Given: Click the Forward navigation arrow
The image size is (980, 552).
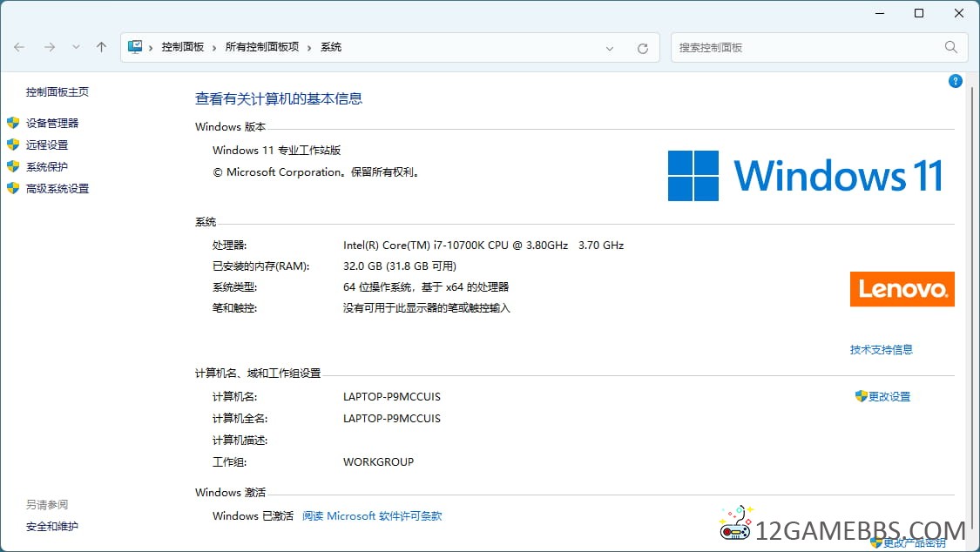Looking at the screenshot, I should click(x=50, y=47).
